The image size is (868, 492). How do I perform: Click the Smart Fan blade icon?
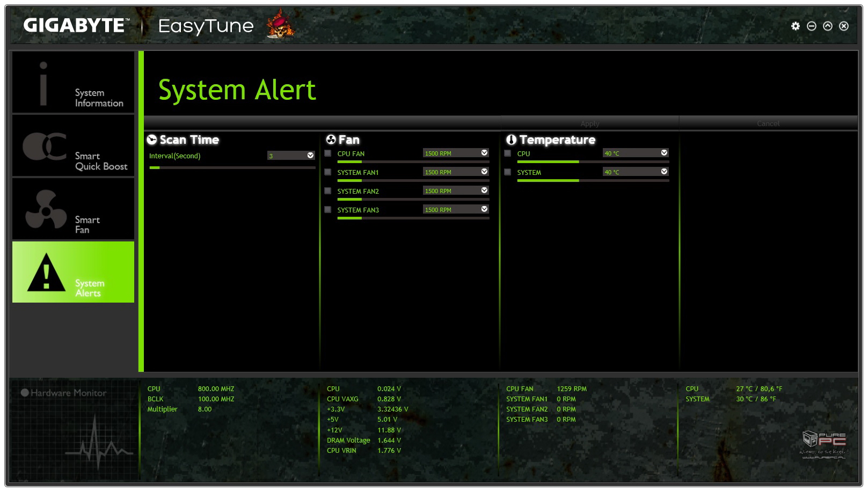[46, 209]
